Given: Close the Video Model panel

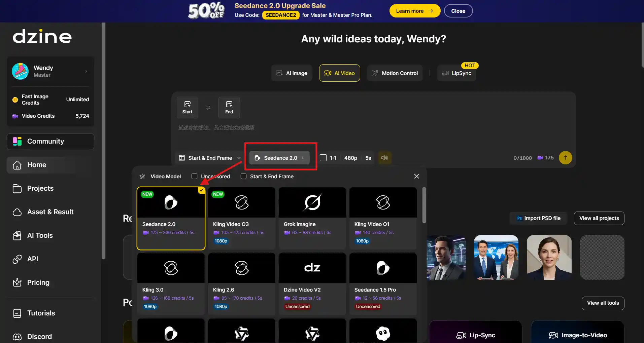Looking at the screenshot, I should (416, 176).
